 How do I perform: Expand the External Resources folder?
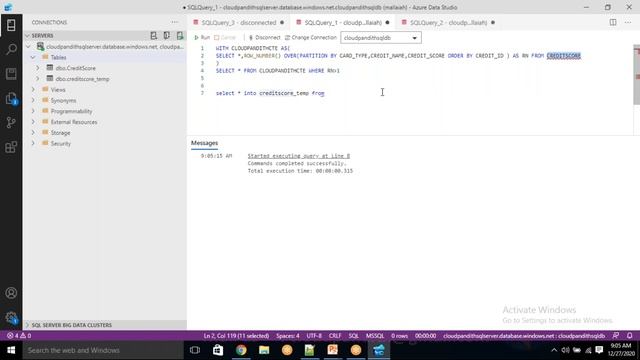pyautogui.click(x=33, y=122)
